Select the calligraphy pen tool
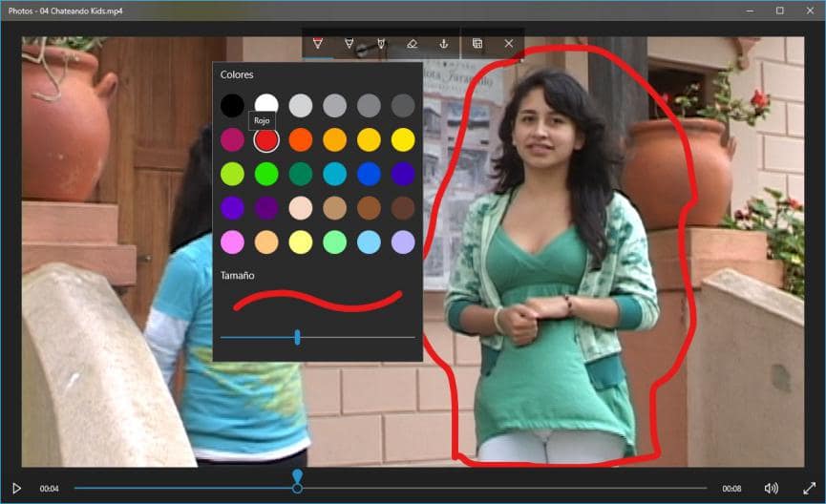The height and width of the screenshot is (504, 826). (381, 44)
